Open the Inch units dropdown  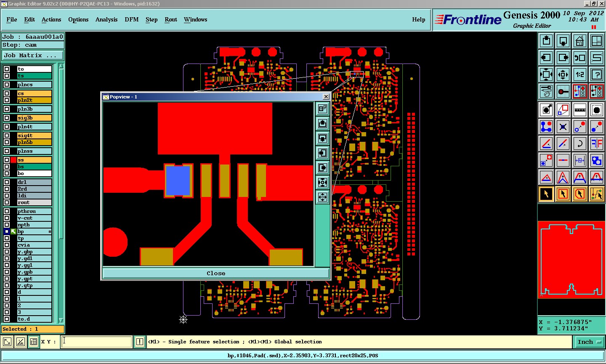[x=589, y=342]
